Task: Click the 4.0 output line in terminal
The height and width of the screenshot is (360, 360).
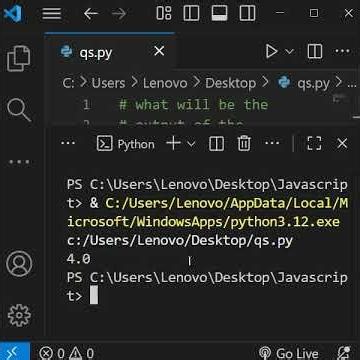Action: (79, 259)
